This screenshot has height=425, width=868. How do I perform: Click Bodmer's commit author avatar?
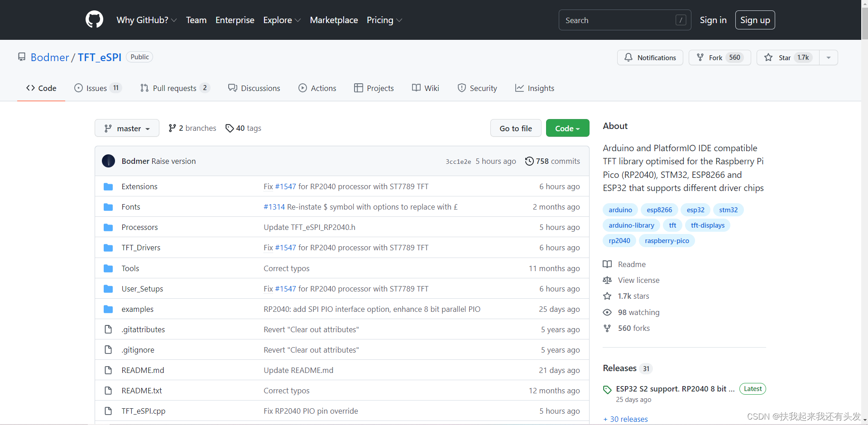tap(108, 161)
